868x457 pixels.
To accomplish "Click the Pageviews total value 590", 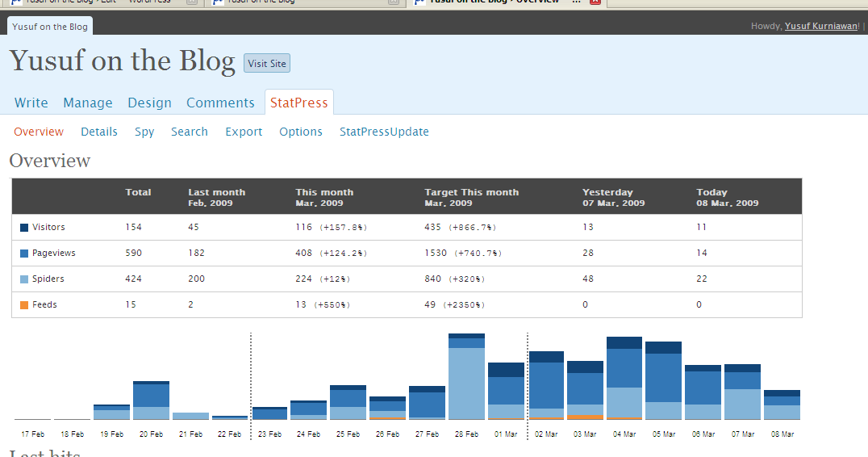I will (133, 254).
